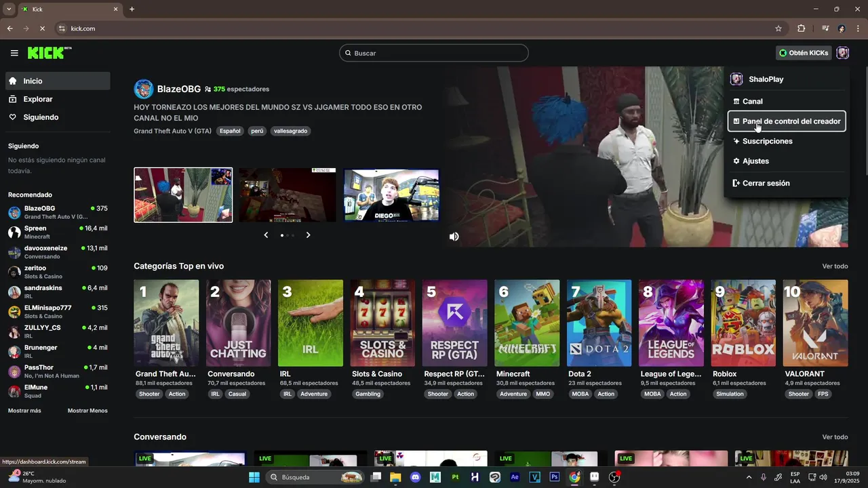
Task: Click the Español tag
Action: (x=230, y=131)
